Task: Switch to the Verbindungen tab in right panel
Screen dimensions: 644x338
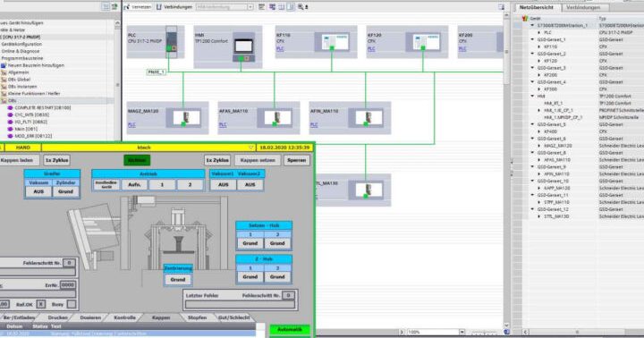Action: tap(583, 7)
